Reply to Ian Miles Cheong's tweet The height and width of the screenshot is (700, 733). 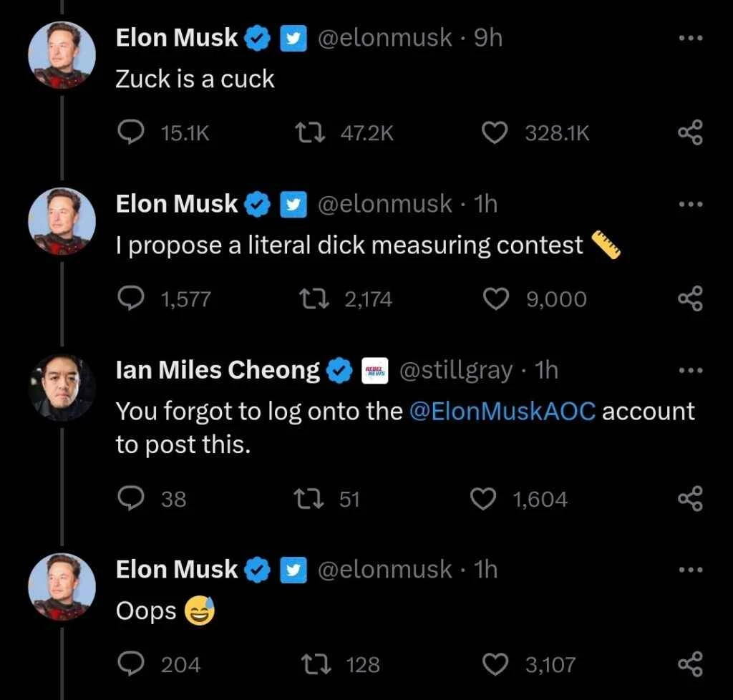tap(131, 499)
